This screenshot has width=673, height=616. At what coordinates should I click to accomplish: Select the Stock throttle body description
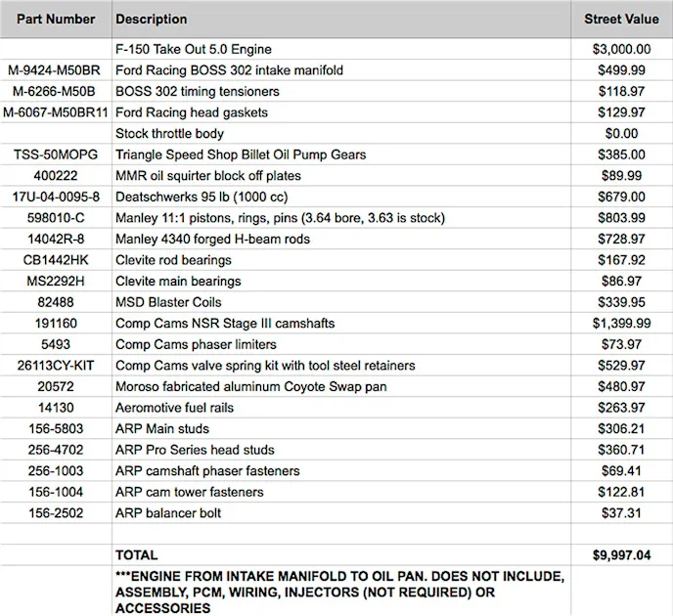169,133
